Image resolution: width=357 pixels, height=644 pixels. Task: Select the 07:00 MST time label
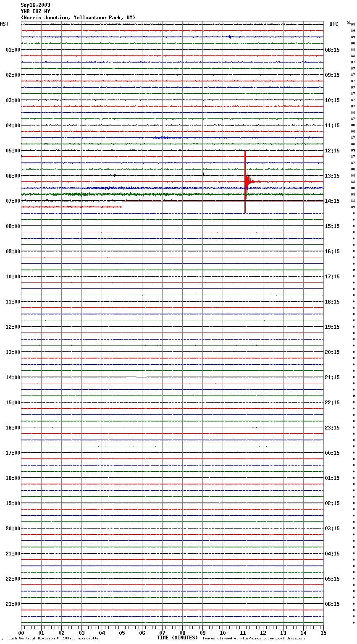point(13,201)
